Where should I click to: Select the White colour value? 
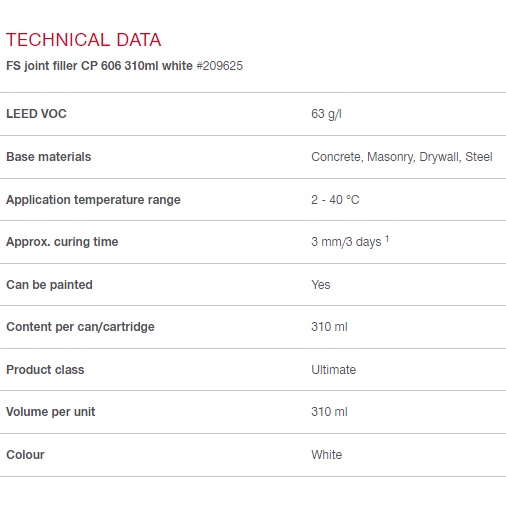327,455
